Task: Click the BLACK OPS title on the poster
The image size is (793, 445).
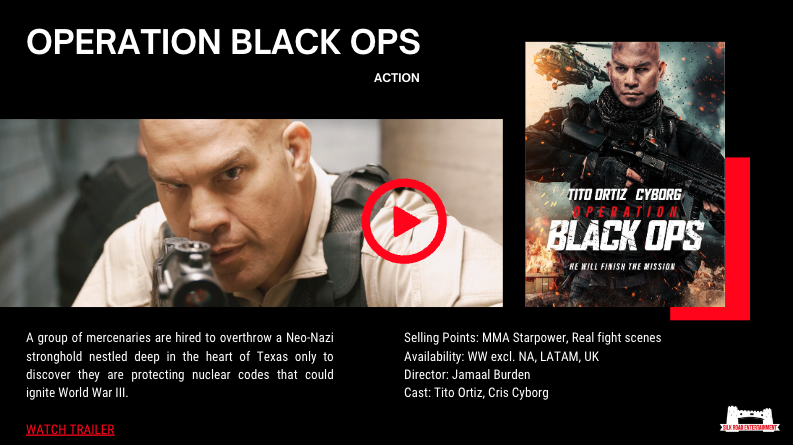Action: [625, 236]
